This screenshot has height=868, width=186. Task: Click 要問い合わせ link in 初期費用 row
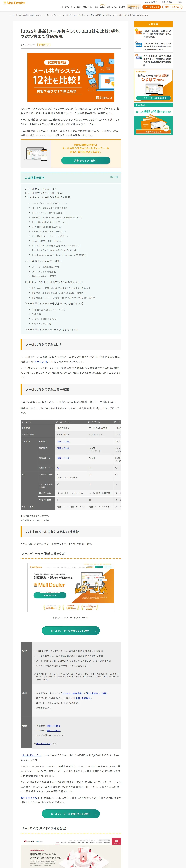pyautogui.click(x=63, y=441)
